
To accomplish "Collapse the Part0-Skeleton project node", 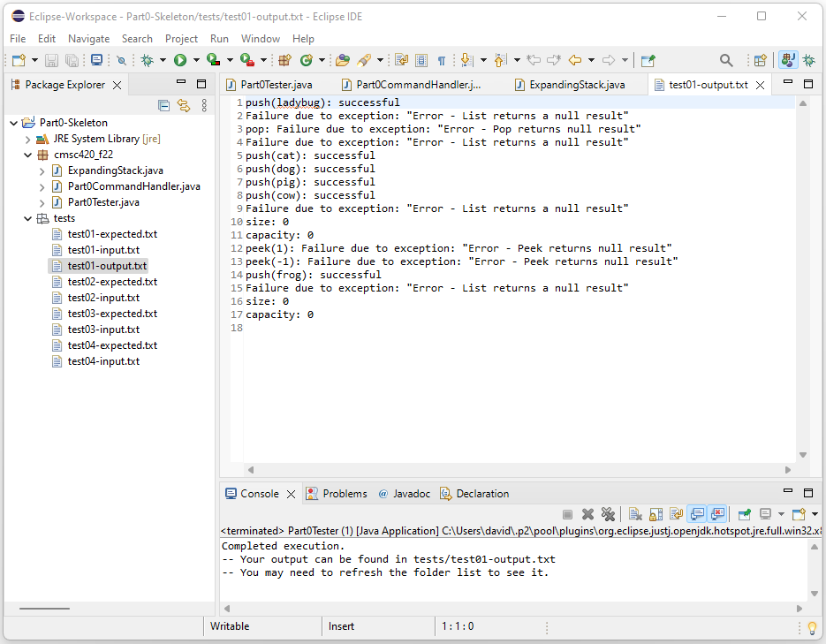I will (14, 123).
